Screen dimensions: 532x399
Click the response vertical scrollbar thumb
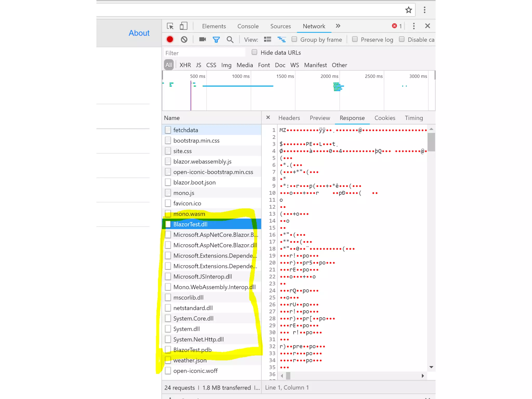pos(431,142)
